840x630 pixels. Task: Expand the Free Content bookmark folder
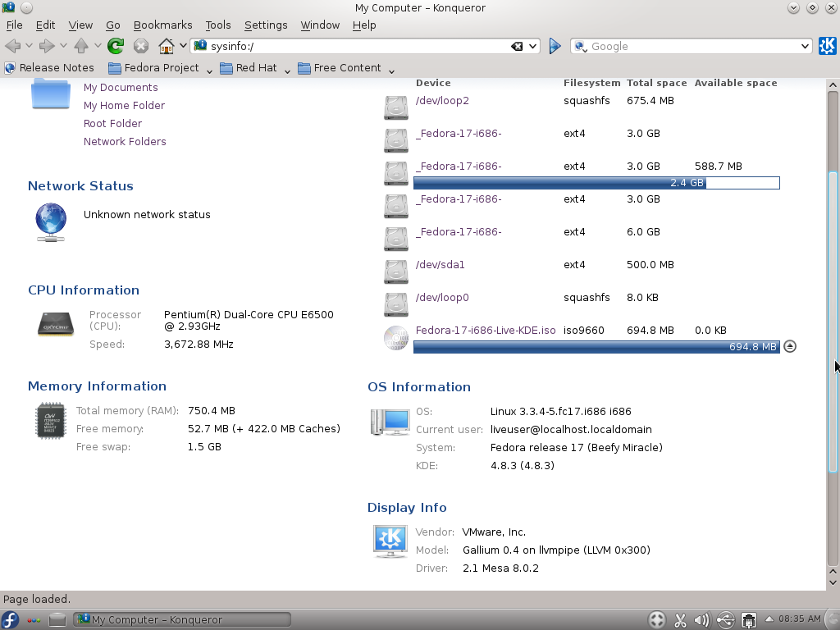(347, 68)
